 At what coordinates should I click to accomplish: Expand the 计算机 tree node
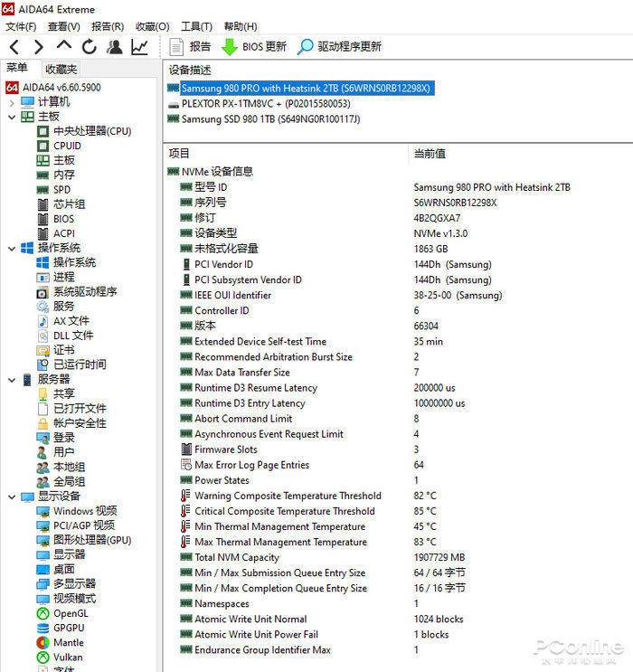12,102
